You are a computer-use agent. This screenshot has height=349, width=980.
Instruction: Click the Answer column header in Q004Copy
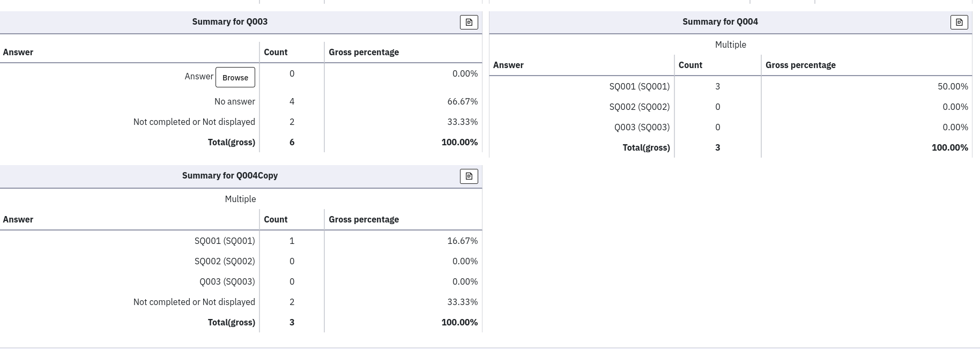[x=18, y=220]
